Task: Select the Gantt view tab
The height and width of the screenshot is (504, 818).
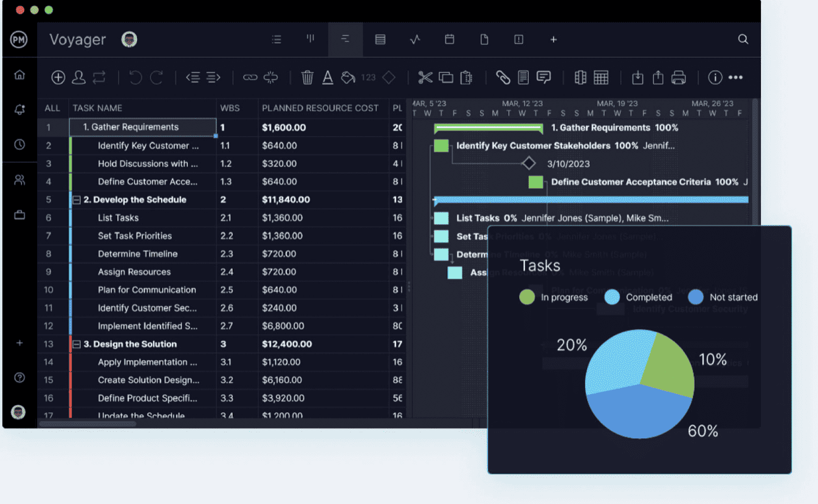Action: point(345,39)
